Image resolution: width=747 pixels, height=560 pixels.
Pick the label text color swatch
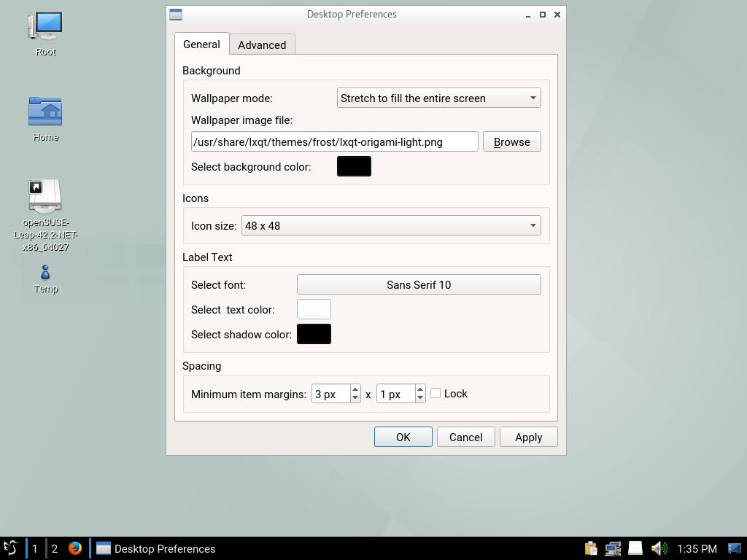click(x=314, y=310)
